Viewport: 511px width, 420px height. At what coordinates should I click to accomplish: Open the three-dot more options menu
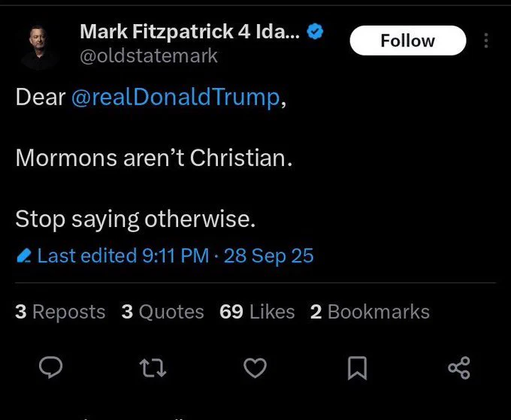(x=486, y=41)
